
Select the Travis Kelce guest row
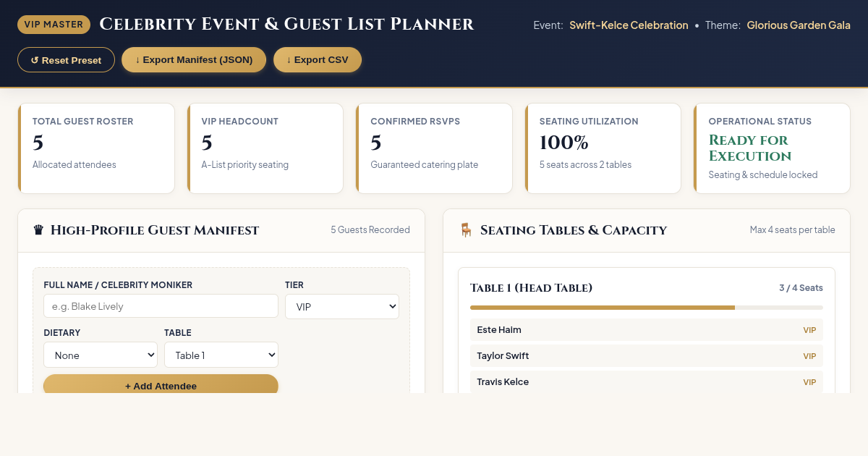[x=647, y=381]
